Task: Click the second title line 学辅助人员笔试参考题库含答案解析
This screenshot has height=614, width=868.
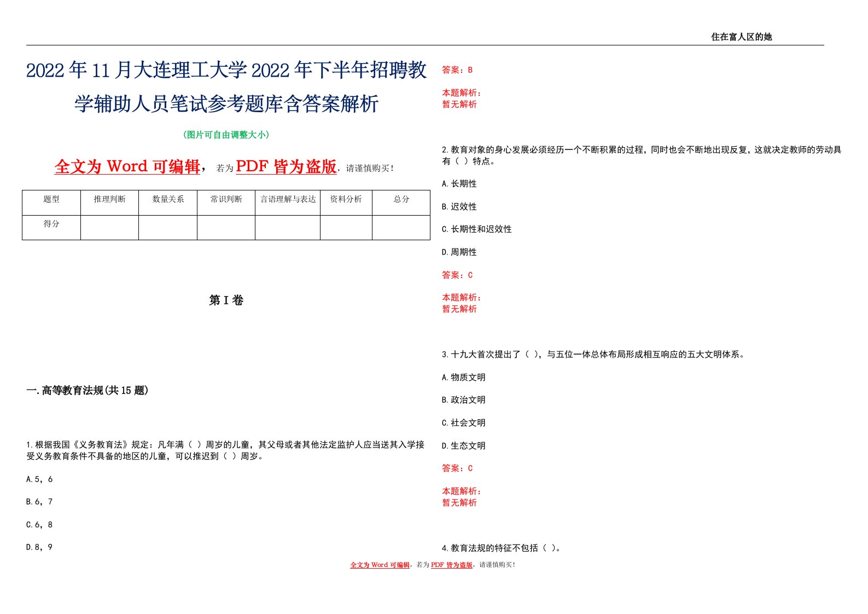Action: coord(226,103)
